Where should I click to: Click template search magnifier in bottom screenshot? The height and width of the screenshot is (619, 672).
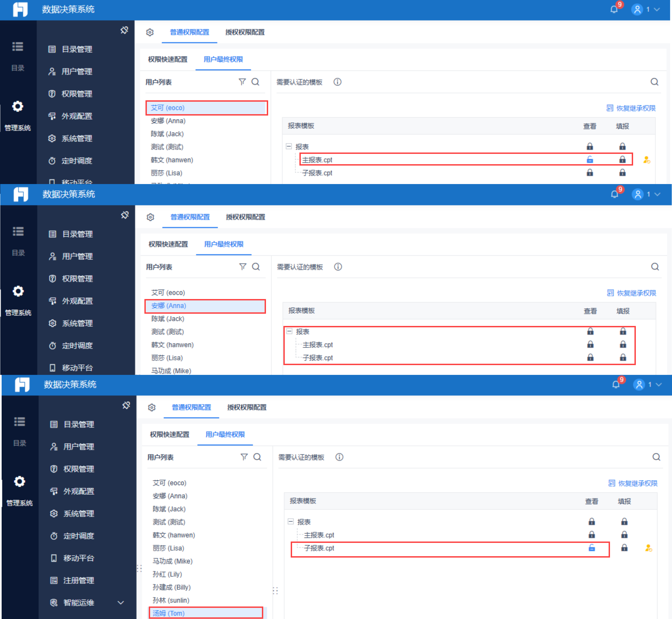click(x=656, y=457)
